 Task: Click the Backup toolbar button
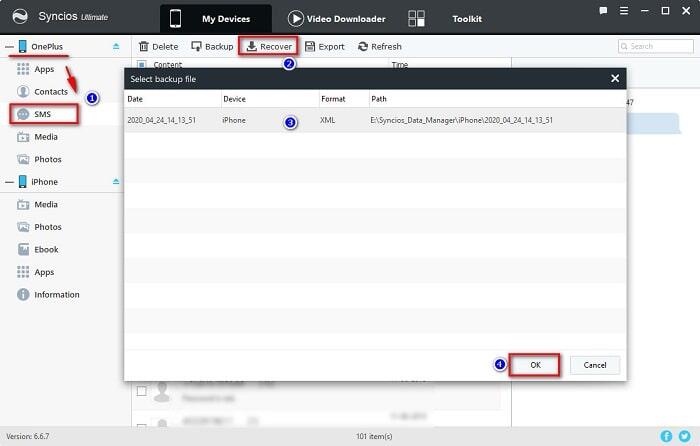[x=212, y=46]
